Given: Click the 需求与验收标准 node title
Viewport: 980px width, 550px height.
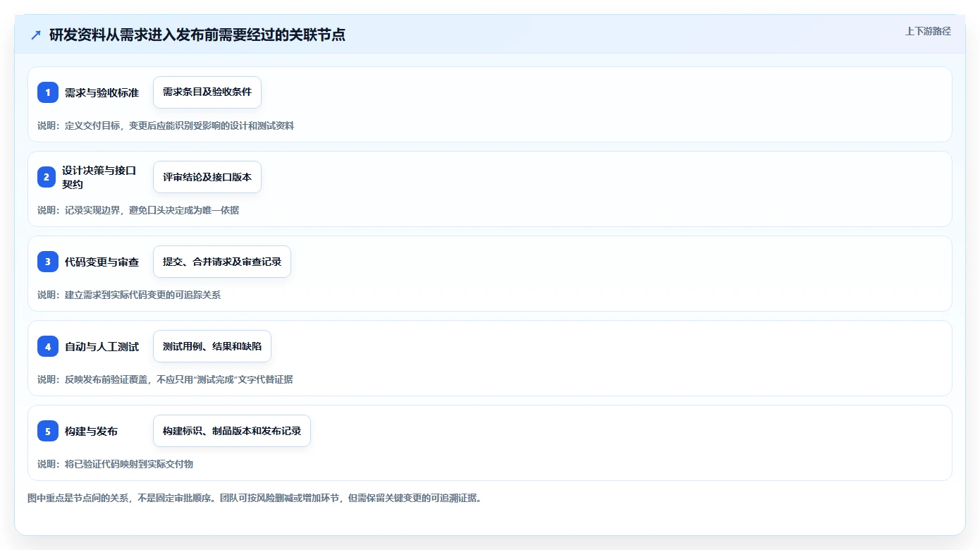Looking at the screenshot, I should (x=102, y=92).
